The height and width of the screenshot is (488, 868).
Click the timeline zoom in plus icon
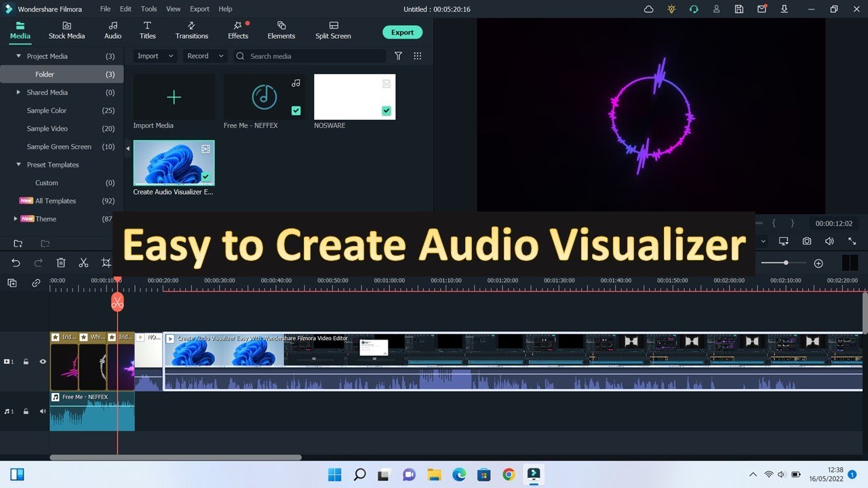point(818,263)
